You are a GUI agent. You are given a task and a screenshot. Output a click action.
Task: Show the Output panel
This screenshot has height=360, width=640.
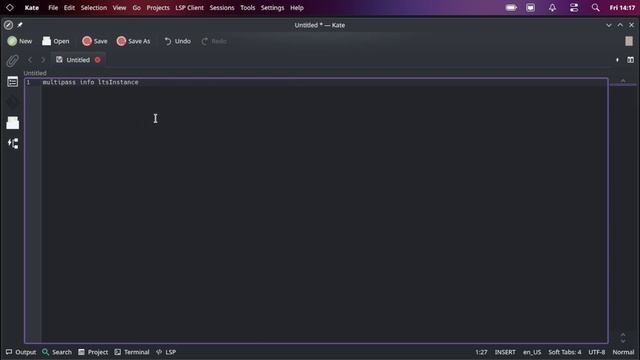[21, 352]
